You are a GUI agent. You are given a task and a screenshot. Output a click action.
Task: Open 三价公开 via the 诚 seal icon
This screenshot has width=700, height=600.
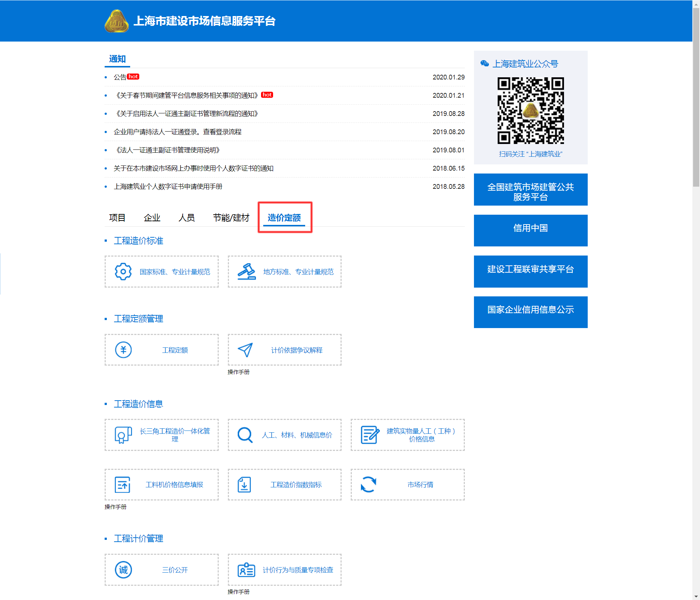123,570
